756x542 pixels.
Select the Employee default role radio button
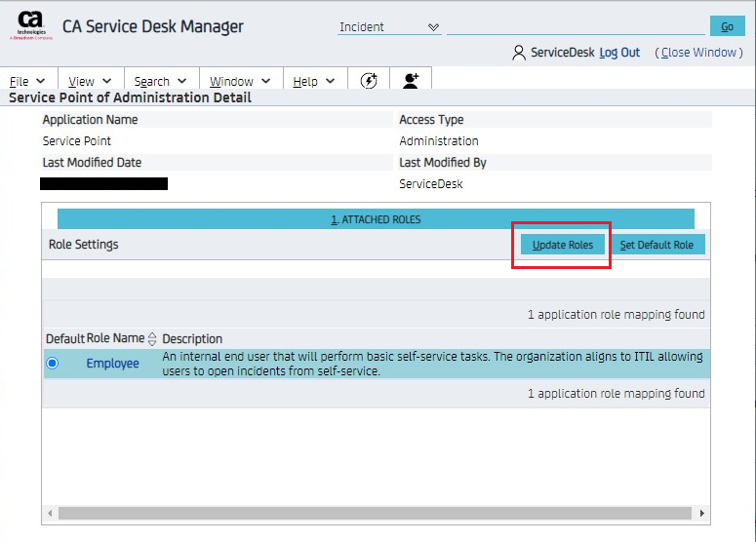pos(53,364)
